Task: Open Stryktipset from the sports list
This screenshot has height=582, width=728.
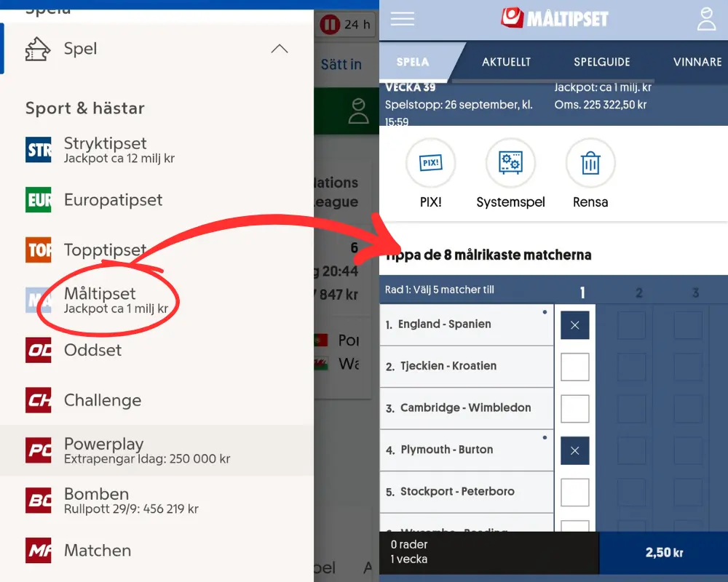Action: (157, 150)
